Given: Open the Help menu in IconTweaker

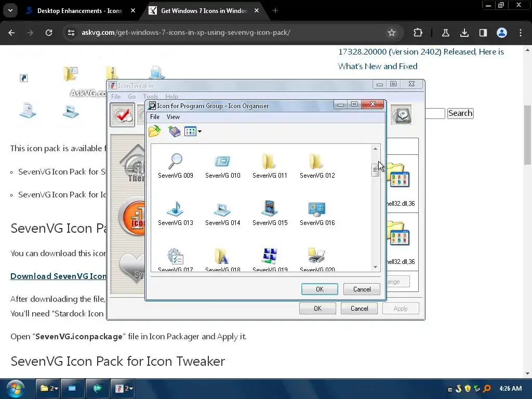Looking at the screenshot, I should click(171, 96).
